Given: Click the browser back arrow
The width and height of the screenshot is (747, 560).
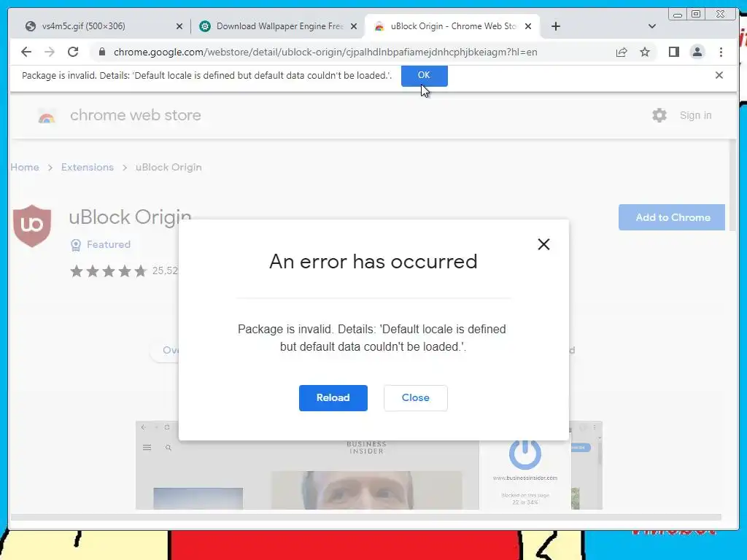Looking at the screenshot, I should tap(26, 52).
